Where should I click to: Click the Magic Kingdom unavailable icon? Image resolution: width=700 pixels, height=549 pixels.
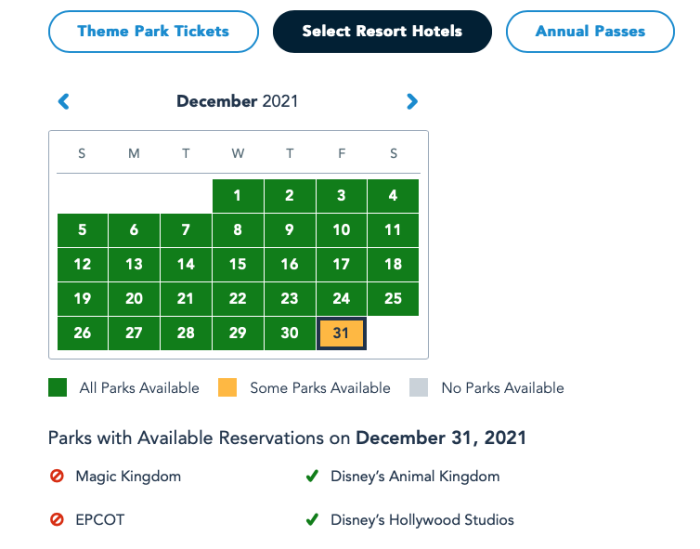57,476
